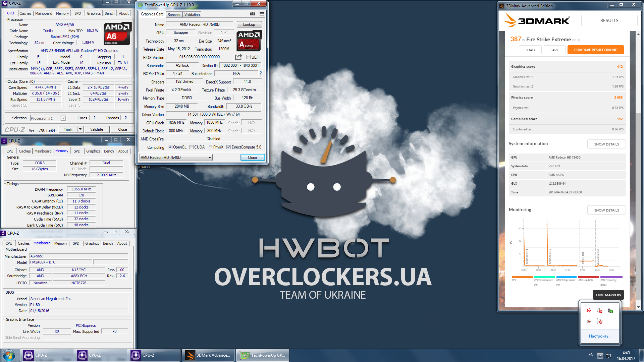Viewport: 644px width, 362px height.
Task: Click the Results tab in 3DMark
Action: 609,20
